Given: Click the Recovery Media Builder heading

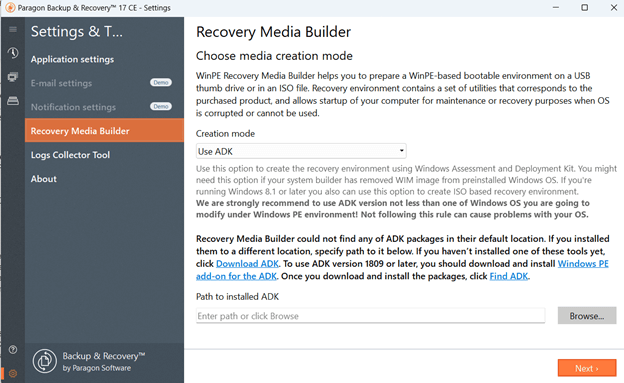Looking at the screenshot, I should 273,32.
